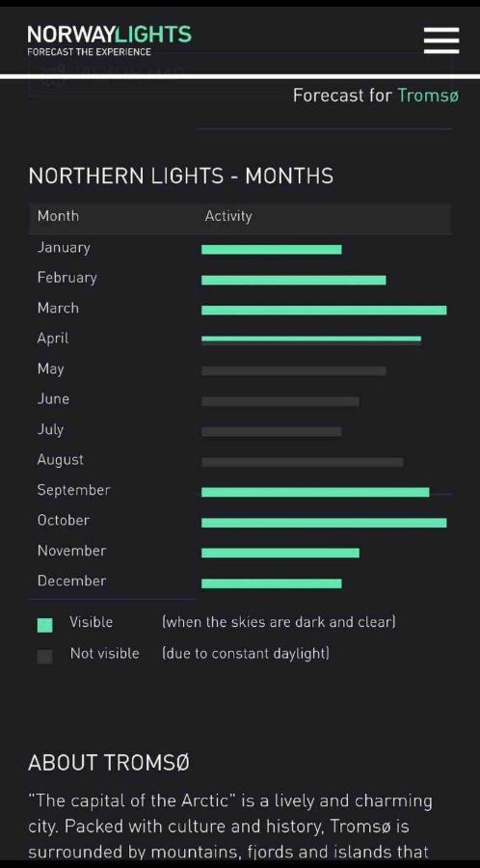
Task: Click the dark Not visible legend square
Action: click(x=44, y=656)
